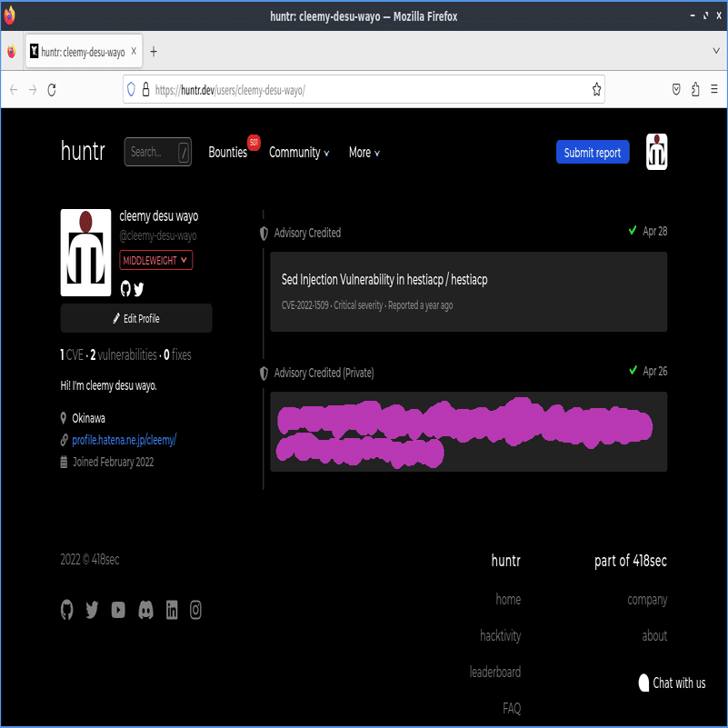Open the Chat with us widget
Viewport: 728px width, 728px height.
click(x=673, y=683)
